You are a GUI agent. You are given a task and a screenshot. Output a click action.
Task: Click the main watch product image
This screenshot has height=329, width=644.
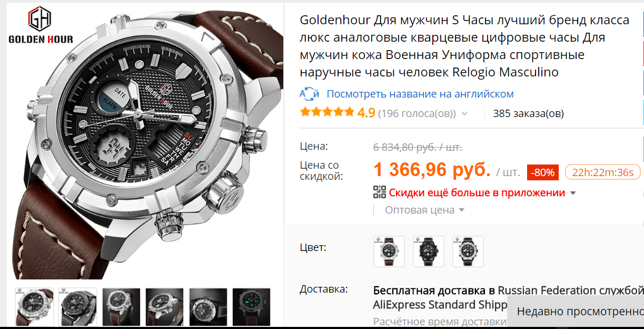point(145,141)
